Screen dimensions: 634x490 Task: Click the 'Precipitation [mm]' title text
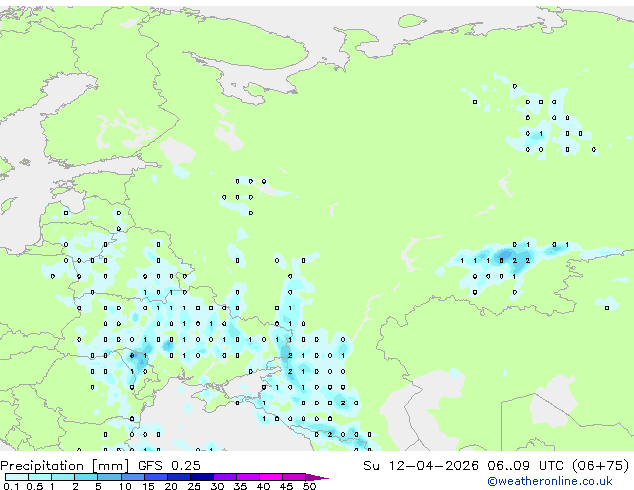[x=65, y=466]
